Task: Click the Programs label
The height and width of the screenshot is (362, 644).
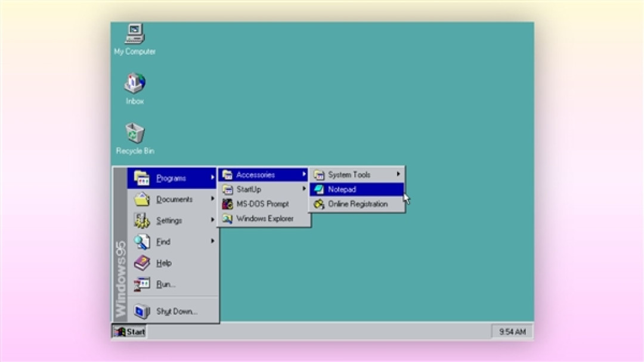Action: [171, 178]
